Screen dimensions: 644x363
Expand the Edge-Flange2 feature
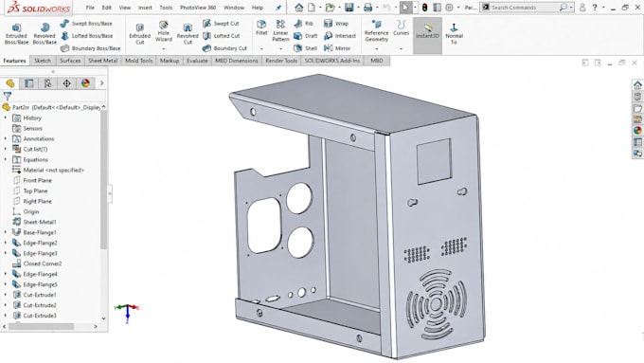(x=6, y=243)
